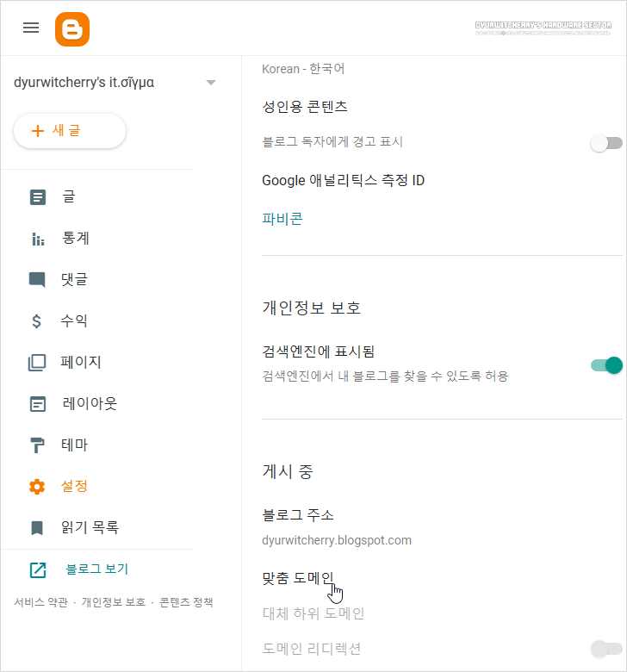Click the 대체 하위 도메인 setting

pos(313,613)
